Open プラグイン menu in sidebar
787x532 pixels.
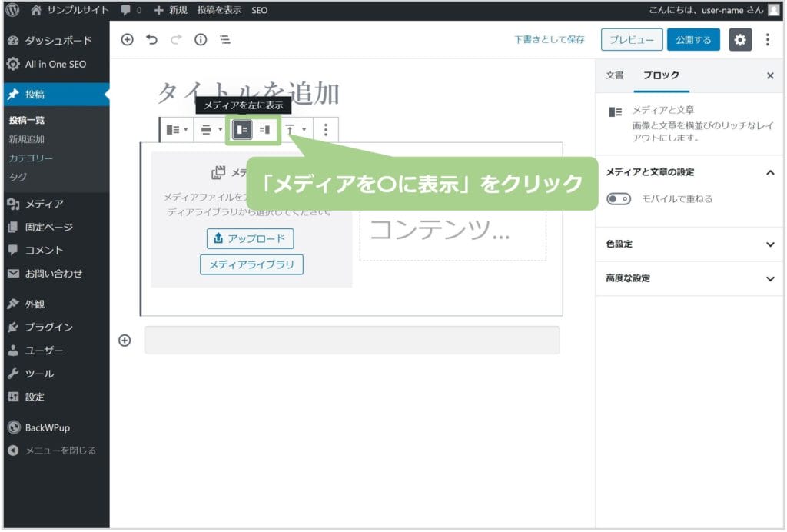click(56, 328)
